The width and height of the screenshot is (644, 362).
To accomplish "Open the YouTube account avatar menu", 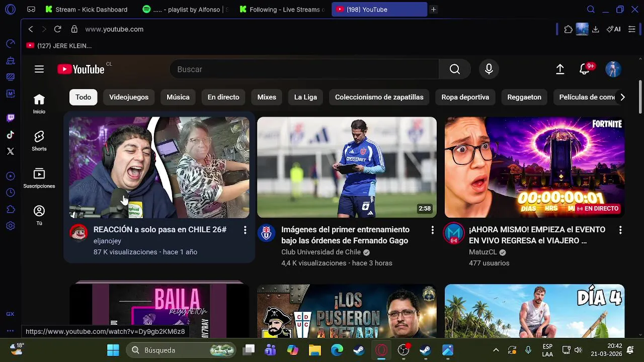I will pyautogui.click(x=613, y=69).
